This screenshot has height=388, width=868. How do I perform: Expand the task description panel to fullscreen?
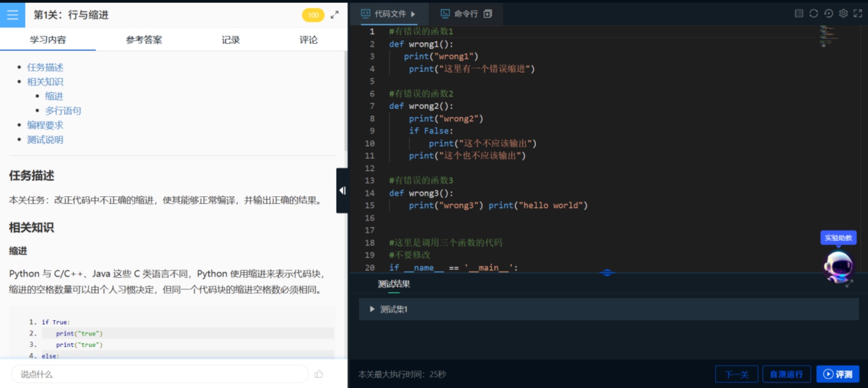click(335, 15)
